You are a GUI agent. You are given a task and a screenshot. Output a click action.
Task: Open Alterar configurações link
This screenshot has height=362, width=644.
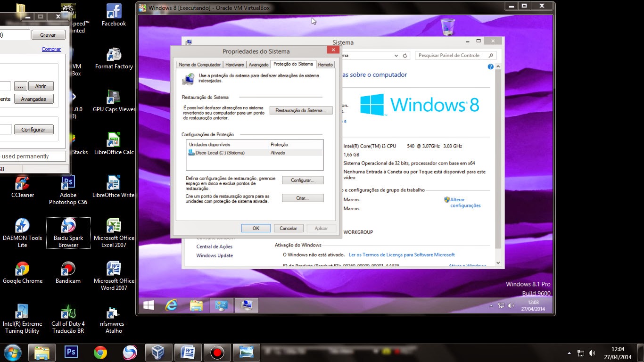click(x=465, y=203)
